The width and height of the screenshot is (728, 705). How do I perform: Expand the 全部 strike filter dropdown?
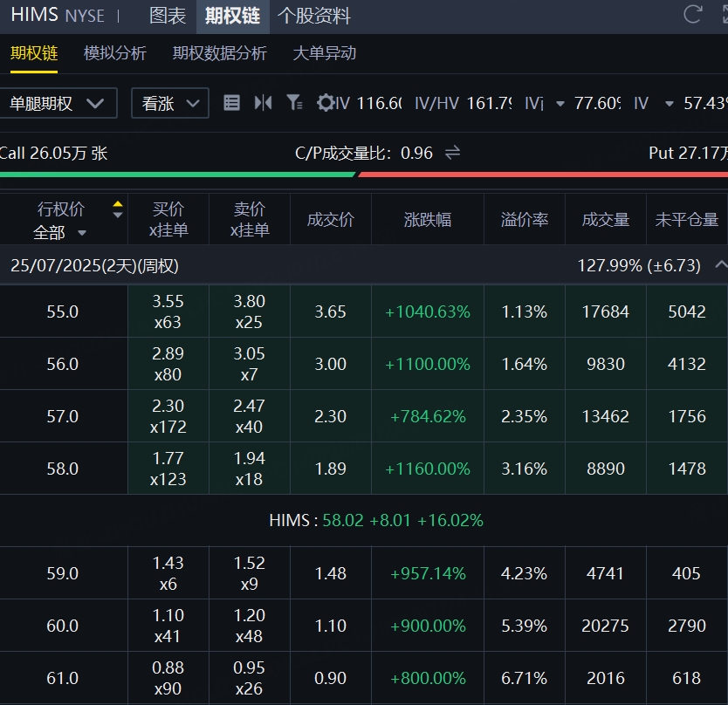click(x=60, y=232)
